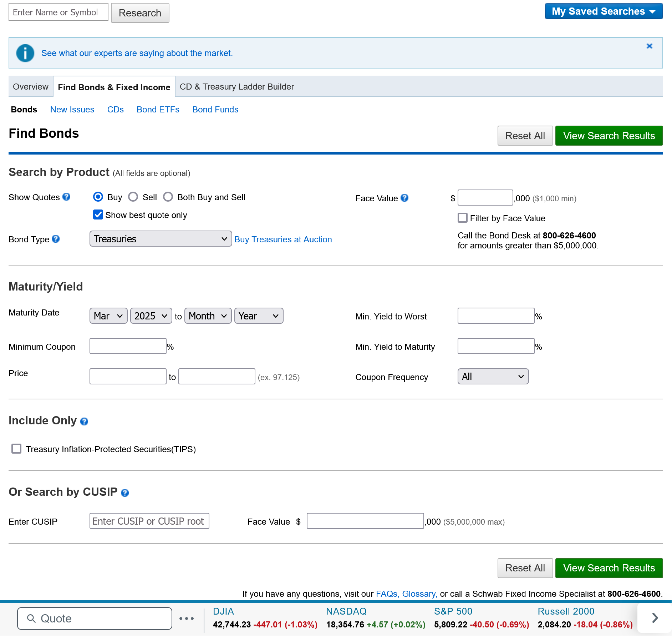Switch to the Overview tab
Image resolution: width=672 pixels, height=636 pixels.
(x=31, y=87)
